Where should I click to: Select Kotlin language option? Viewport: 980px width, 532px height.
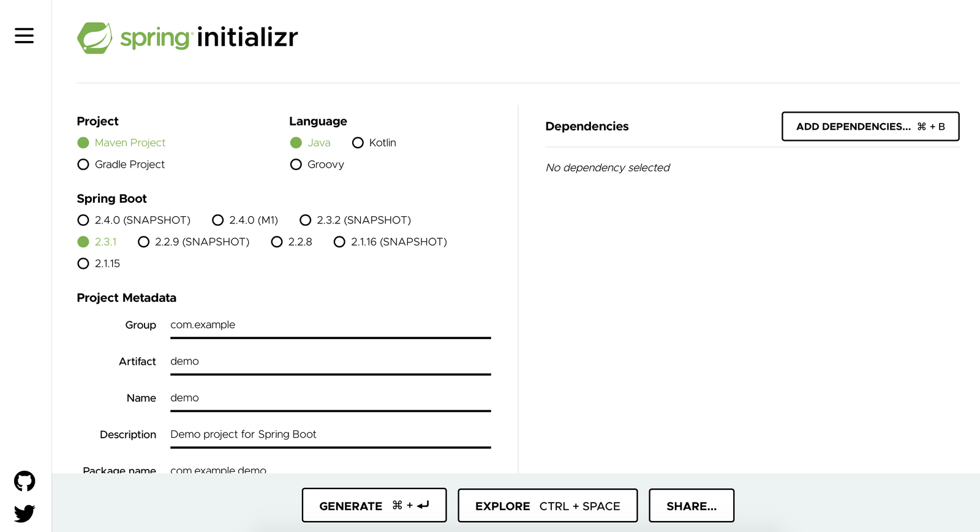pyautogui.click(x=374, y=143)
